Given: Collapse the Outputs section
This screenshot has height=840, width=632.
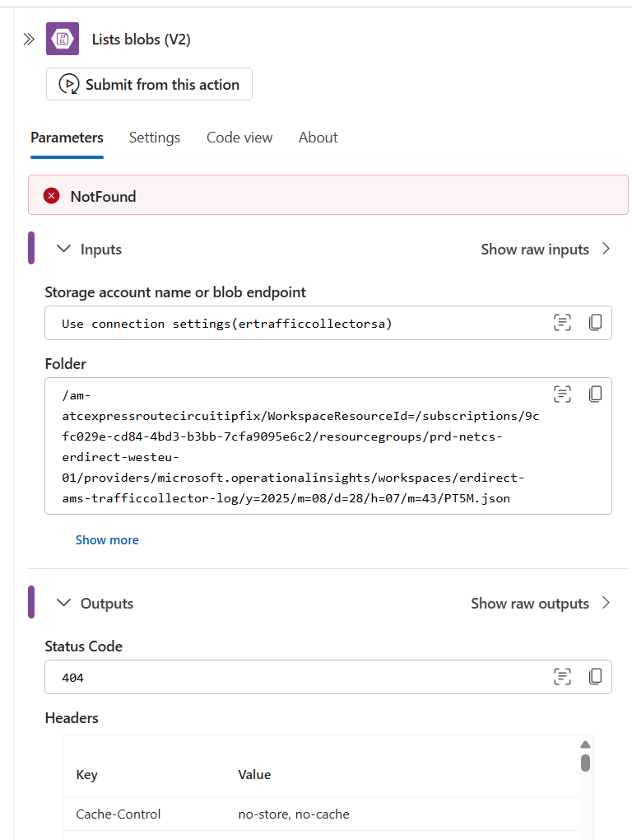Looking at the screenshot, I should (64, 603).
